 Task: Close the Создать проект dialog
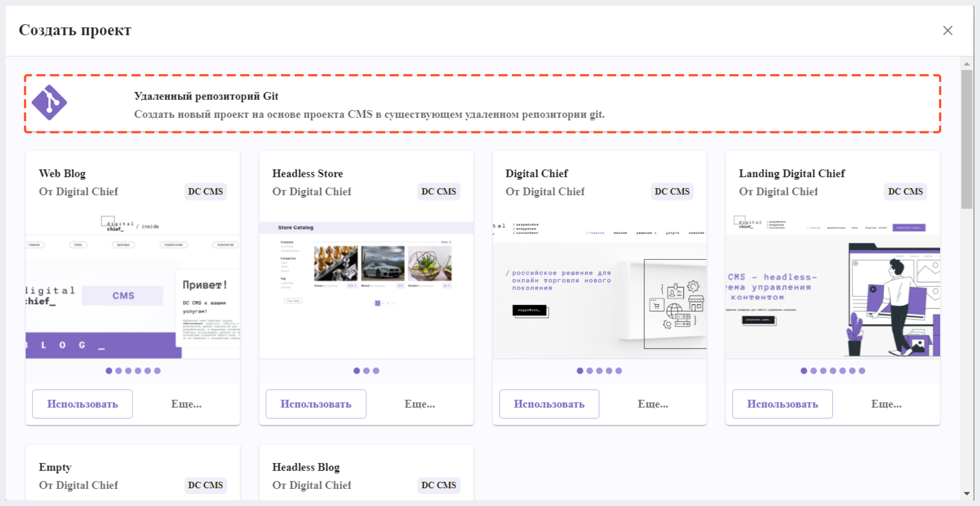(947, 30)
